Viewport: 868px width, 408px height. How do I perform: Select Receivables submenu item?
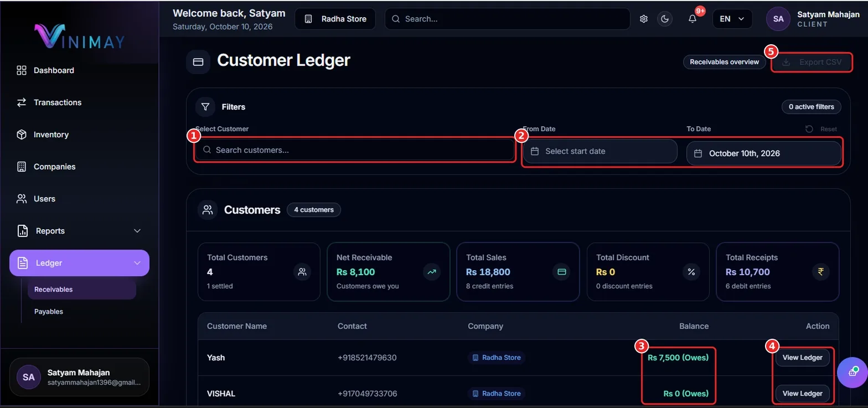coord(82,290)
